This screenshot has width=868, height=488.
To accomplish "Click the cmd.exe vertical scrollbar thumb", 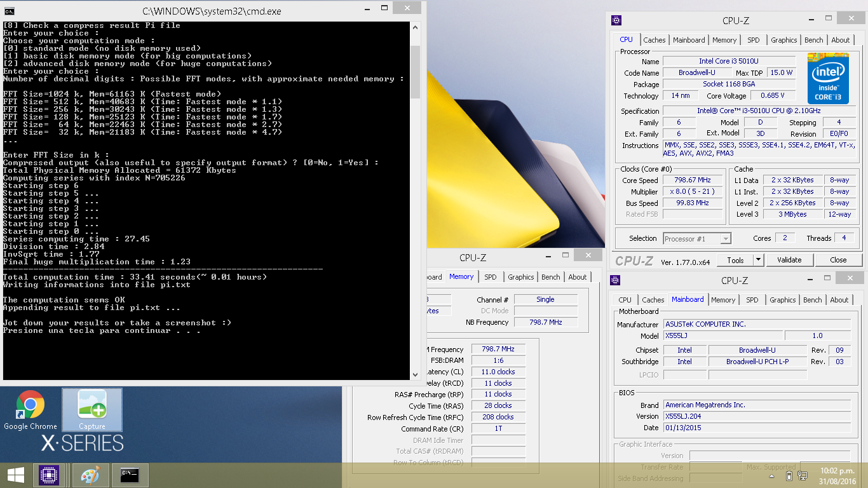I will pos(415,71).
